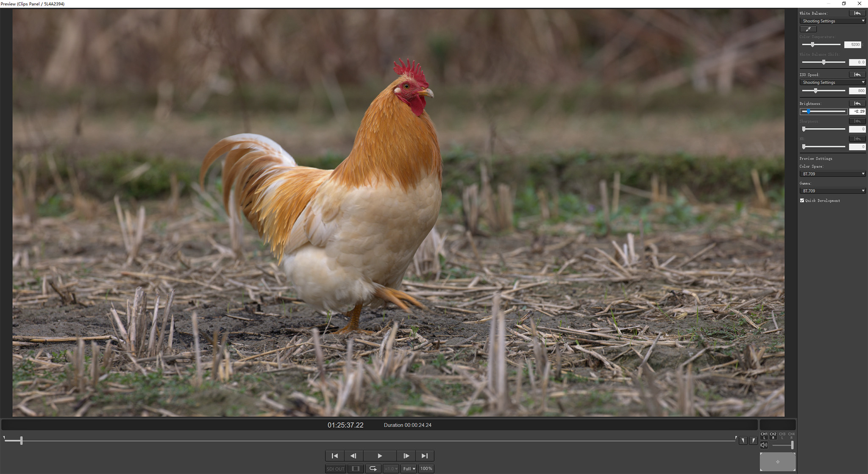The height and width of the screenshot is (474, 868).
Task: Open White Balance Shooting Settings dropdown
Action: pos(832,21)
